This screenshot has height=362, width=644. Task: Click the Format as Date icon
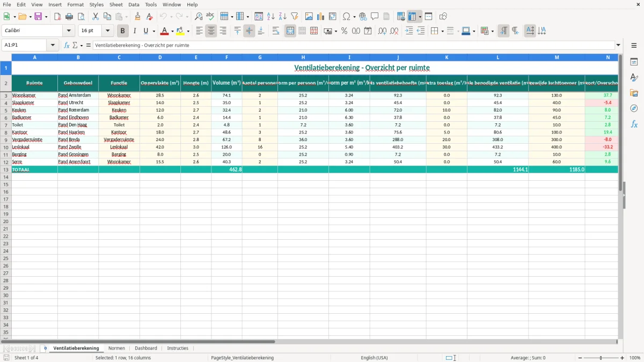[368, 31]
